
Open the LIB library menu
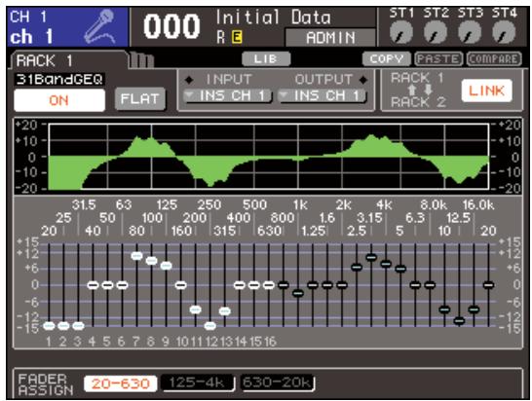266,59
